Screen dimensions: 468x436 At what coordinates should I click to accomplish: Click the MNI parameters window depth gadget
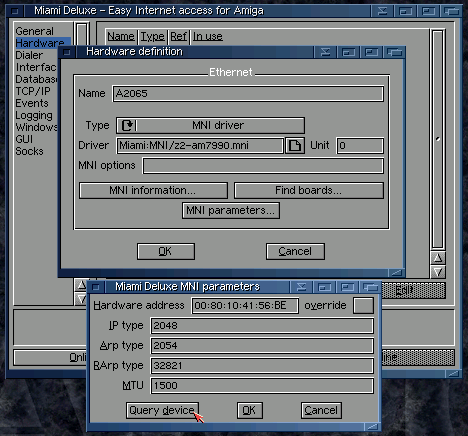tap(370, 287)
